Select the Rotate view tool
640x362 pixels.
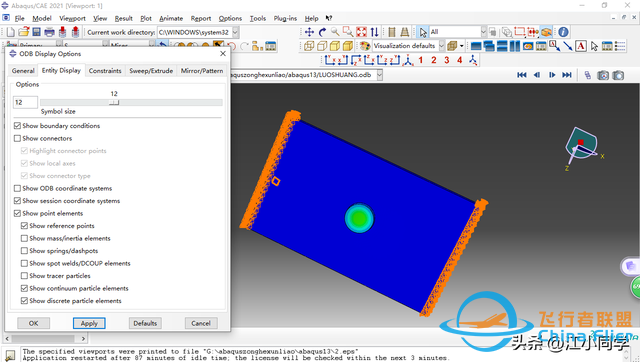coord(322,32)
